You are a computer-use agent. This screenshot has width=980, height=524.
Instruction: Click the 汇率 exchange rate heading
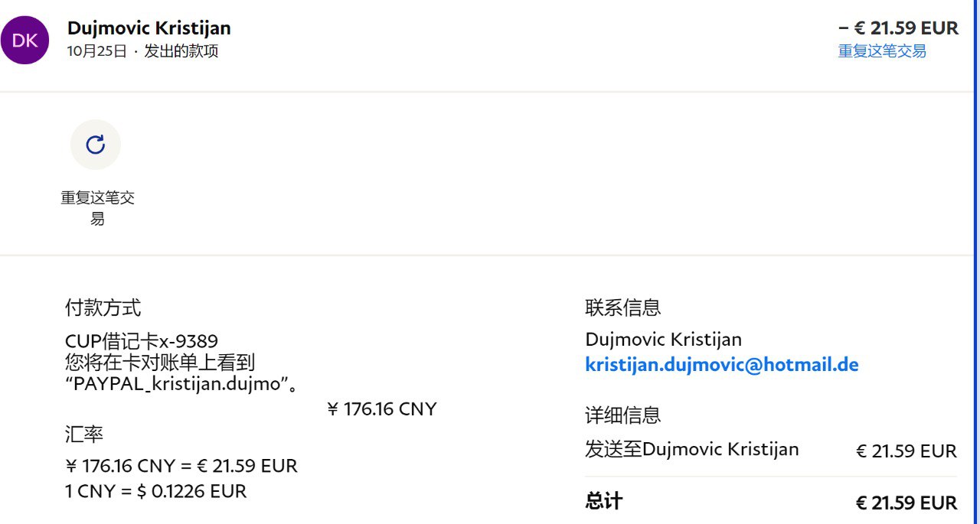[84, 435]
